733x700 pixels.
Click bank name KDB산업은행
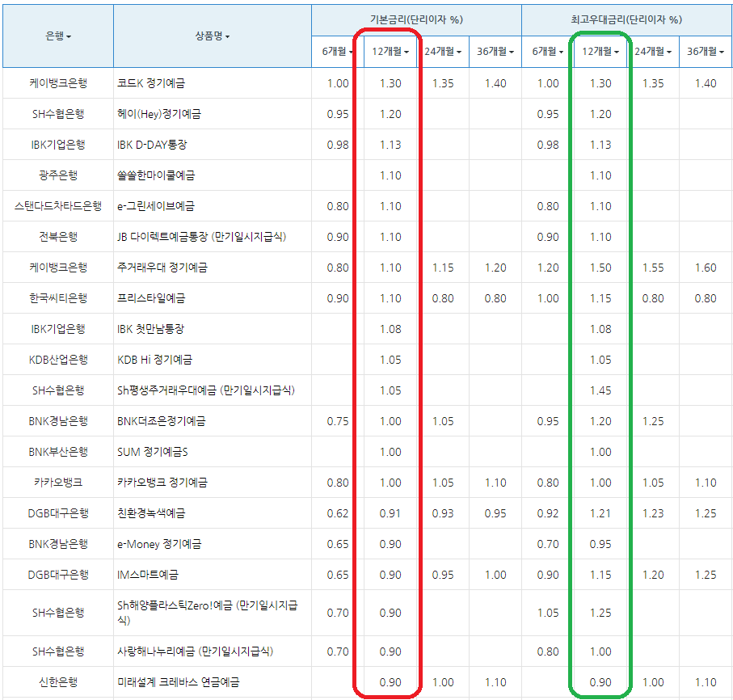[58, 360]
